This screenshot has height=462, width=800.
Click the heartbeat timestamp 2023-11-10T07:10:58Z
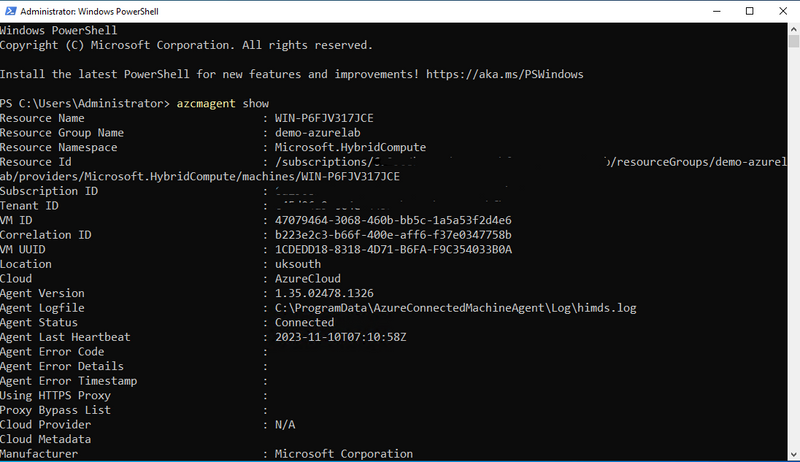pyautogui.click(x=341, y=337)
